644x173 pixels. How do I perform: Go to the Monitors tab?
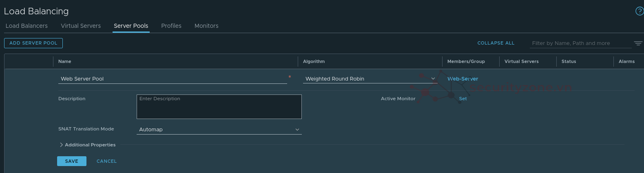(206, 26)
